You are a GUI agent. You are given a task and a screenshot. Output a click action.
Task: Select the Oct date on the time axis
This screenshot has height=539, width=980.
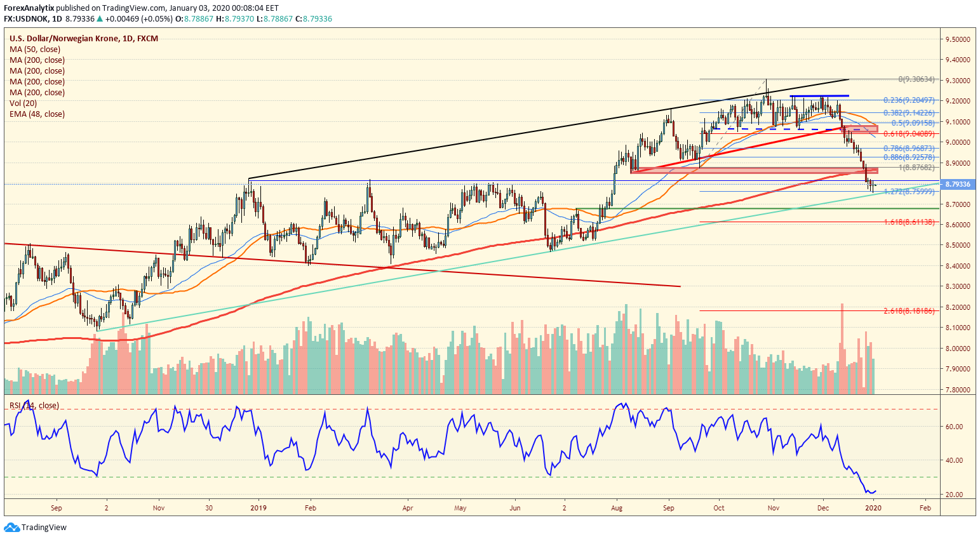(718, 508)
